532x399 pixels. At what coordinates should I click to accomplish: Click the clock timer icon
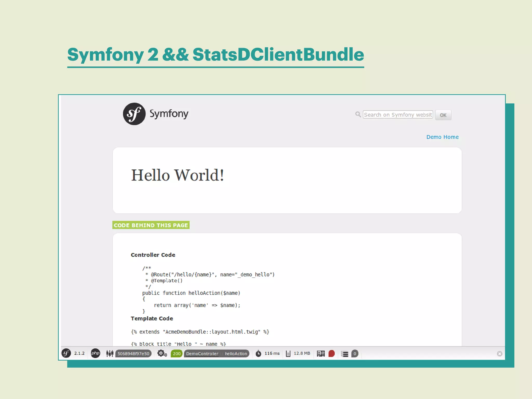pos(258,354)
